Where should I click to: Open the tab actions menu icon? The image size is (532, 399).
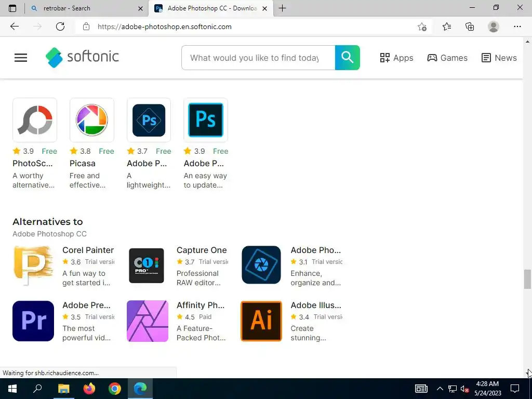[x=12, y=8]
